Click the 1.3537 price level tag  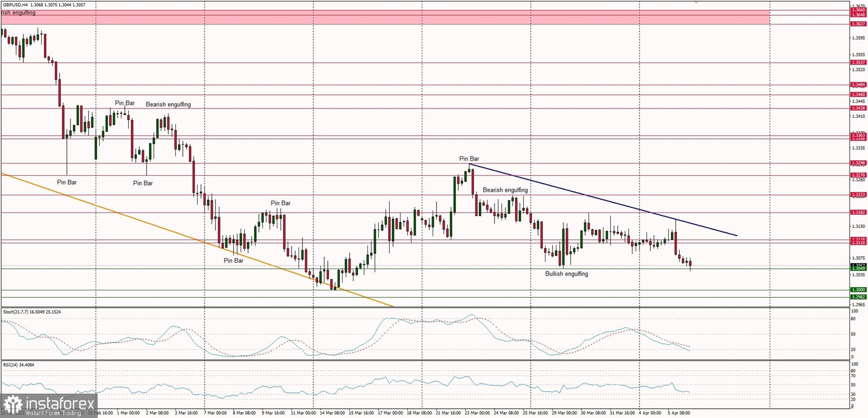(858, 62)
